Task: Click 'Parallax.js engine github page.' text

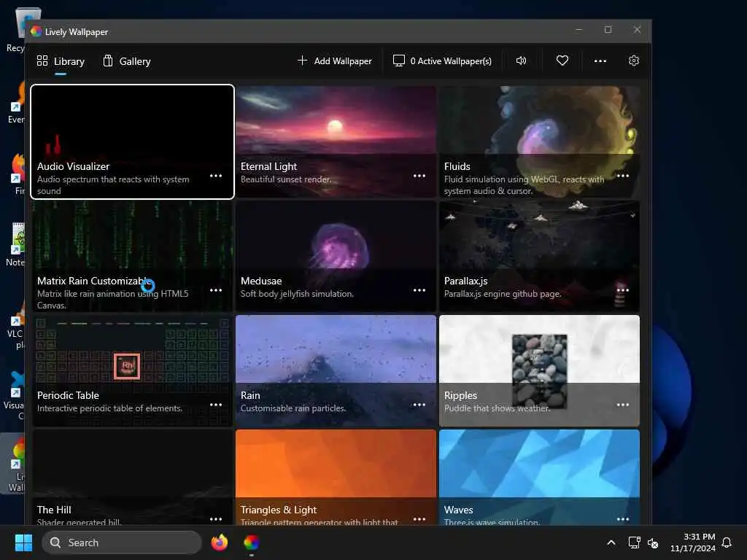Action: (x=503, y=294)
